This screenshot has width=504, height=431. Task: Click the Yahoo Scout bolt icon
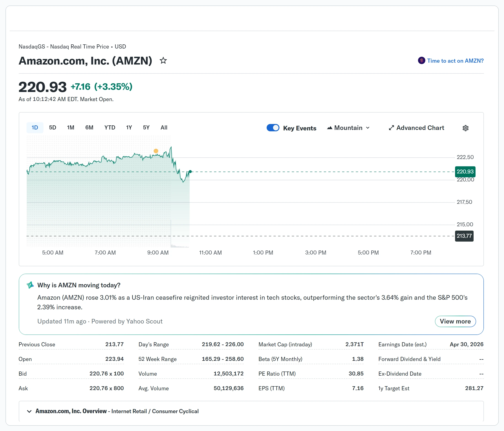pyautogui.click(x=30, y=285)
